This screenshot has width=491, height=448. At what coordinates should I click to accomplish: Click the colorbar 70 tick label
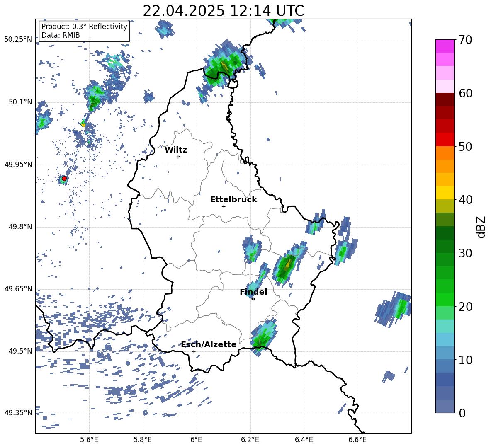point(465,40)
